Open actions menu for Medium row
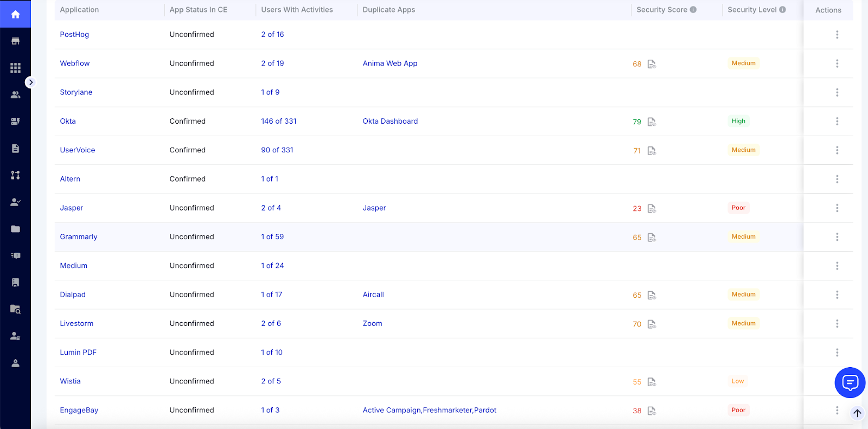The width and height of the screenshot is (868, 429). 837,266
